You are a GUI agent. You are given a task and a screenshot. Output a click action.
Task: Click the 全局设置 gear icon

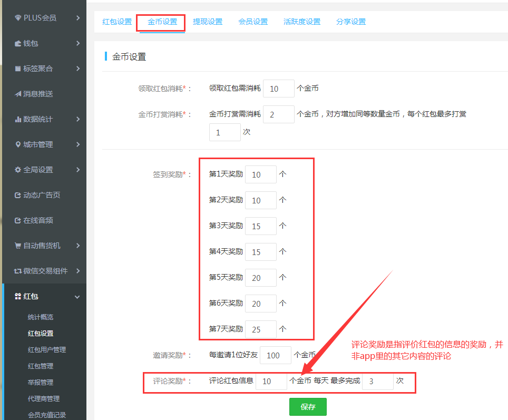(18, 170)
